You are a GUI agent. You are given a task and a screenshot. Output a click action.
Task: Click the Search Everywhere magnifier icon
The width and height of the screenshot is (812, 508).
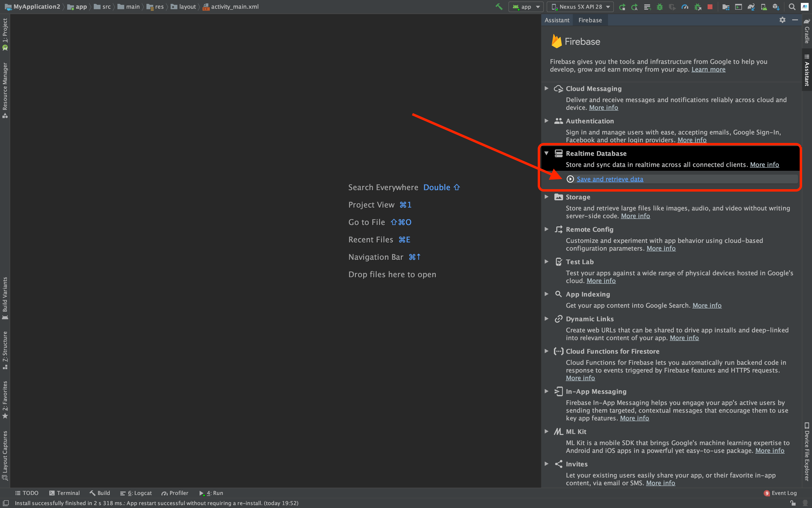click(792, 7)
